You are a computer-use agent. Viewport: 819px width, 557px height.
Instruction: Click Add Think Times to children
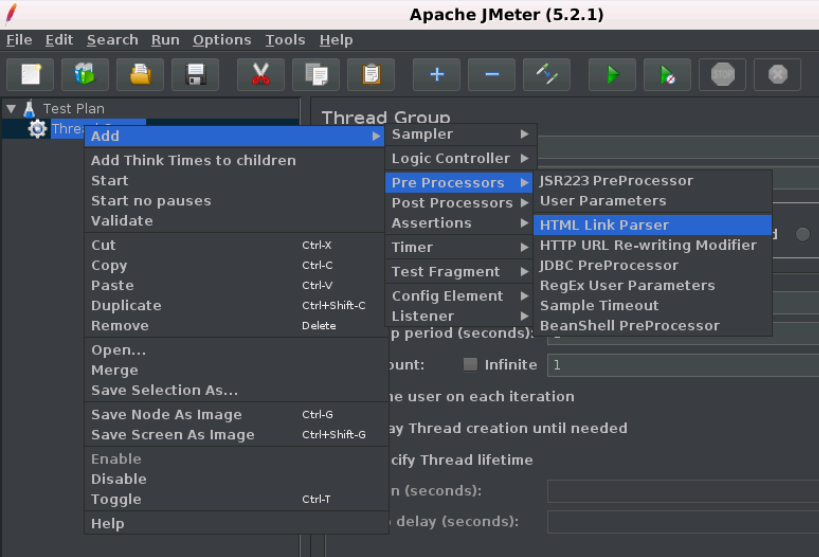[x=236, y=160]
